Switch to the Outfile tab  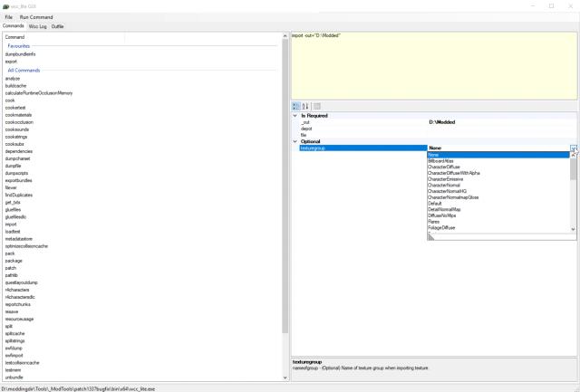tap(57, 26)
